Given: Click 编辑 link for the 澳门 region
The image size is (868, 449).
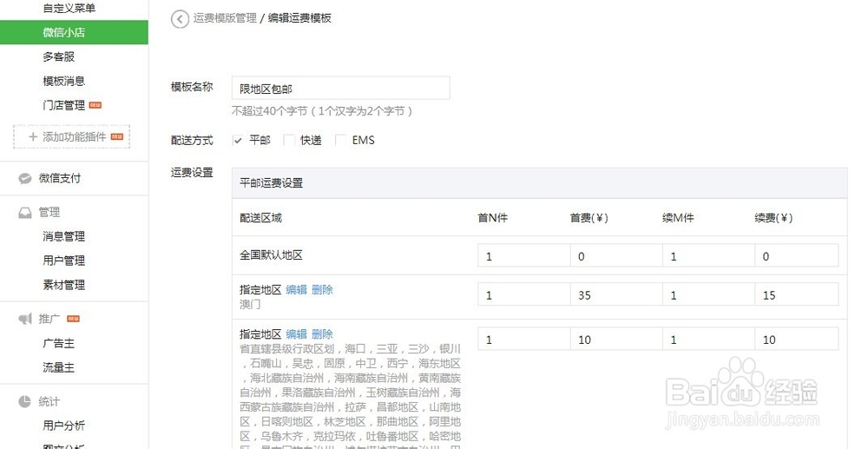Looking at the screenshot, I should click(296, 289).
